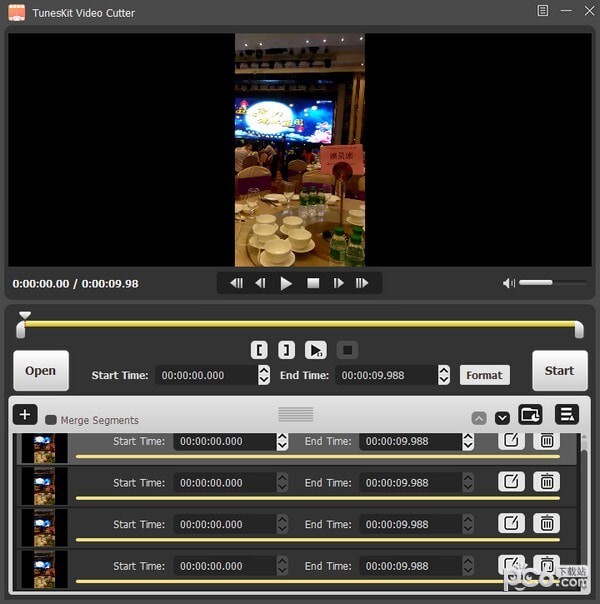This screenshot has width=600, height=604.
Task: Enable the Merge Segments checkbox
Action: coord(51,420)
